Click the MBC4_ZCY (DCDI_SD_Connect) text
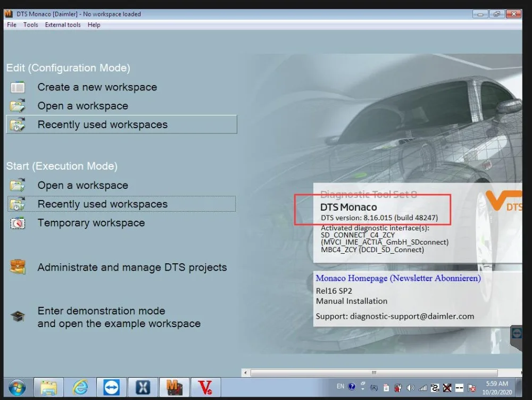Image resolution: width=532 pixels, height=400 pixels. [372, 250]
